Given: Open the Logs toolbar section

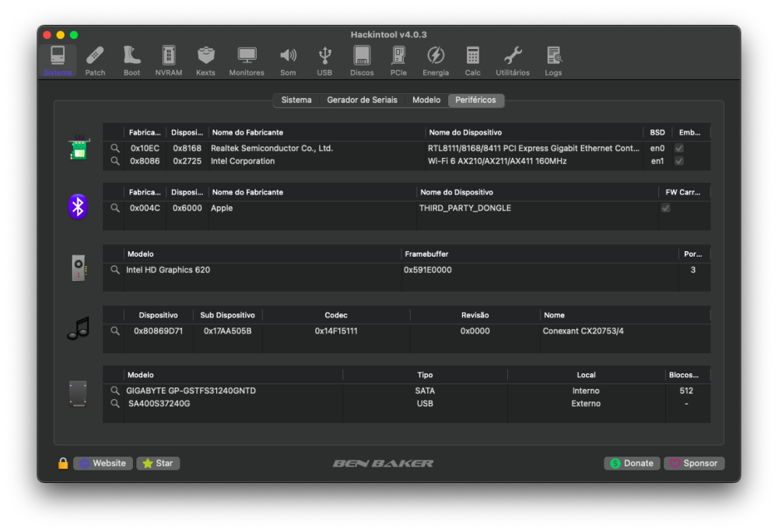Looking at the screenshot, I should (x=553, y=61).
